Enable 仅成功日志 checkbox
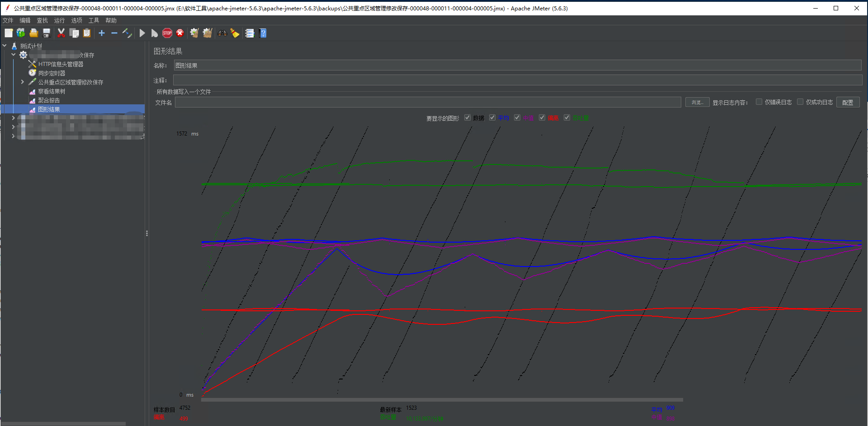This screenshot has width=868, height=426. (x=800, y=102)
